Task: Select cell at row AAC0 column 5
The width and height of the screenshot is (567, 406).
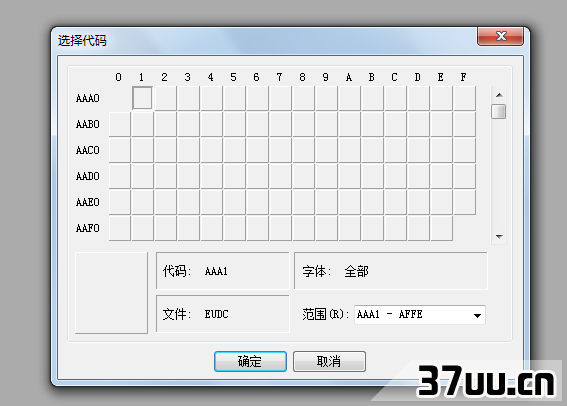Action: (x=234, y=150)
